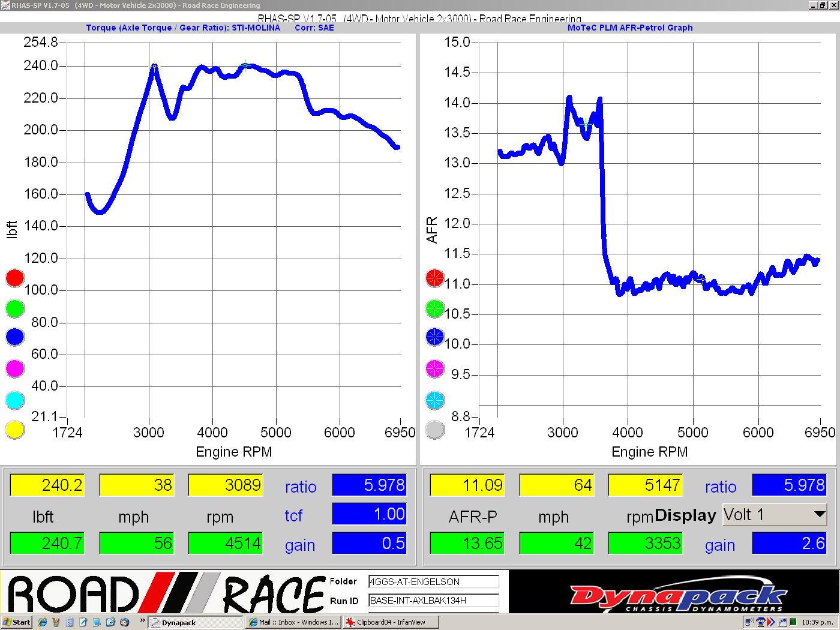Viewport: 840px width, 630px height.
Task: Click the AFR panel gain field 2.6
Action: [x=790, y=543]
